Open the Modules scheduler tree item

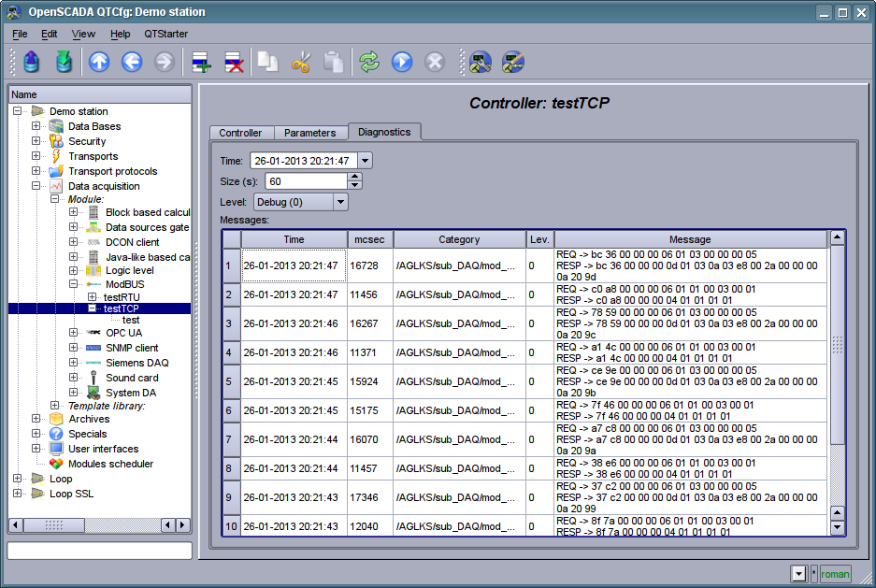click(x=110, y=464)
